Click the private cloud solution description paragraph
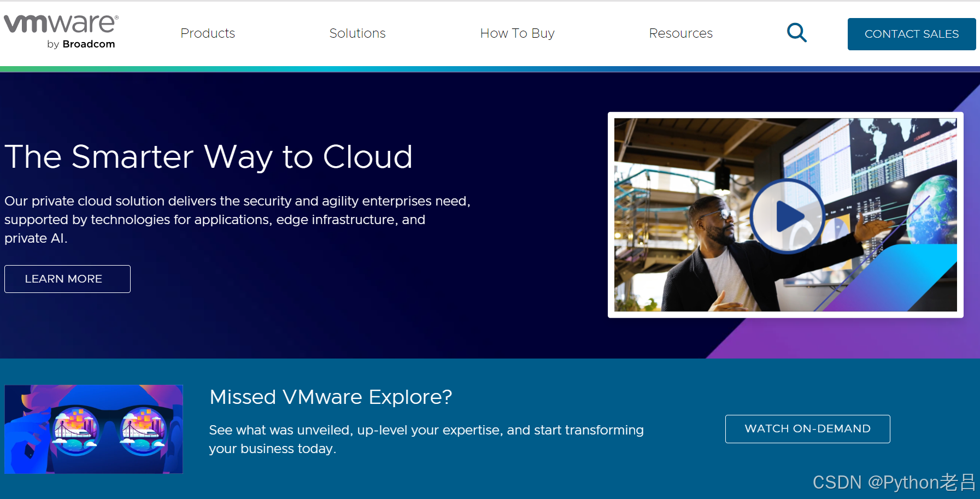The width and height of the screenshot is (980, 499). [x=237, y=220]
